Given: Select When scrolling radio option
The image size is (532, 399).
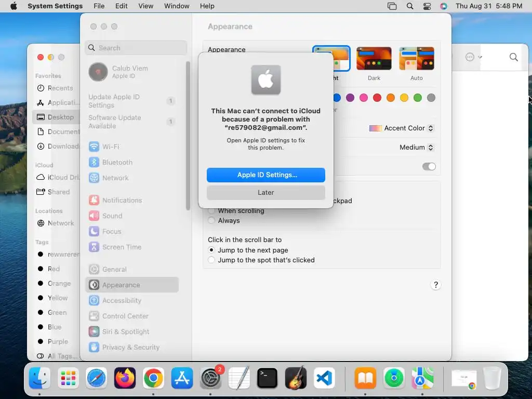Looking at the screenshot, I should [x=211, y=211].
